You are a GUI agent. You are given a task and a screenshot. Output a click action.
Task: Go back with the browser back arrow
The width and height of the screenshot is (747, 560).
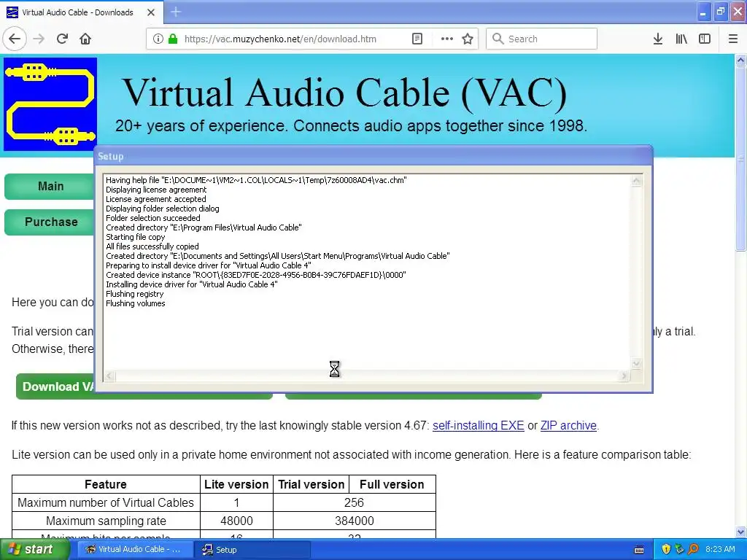click(x=15, y=39)
